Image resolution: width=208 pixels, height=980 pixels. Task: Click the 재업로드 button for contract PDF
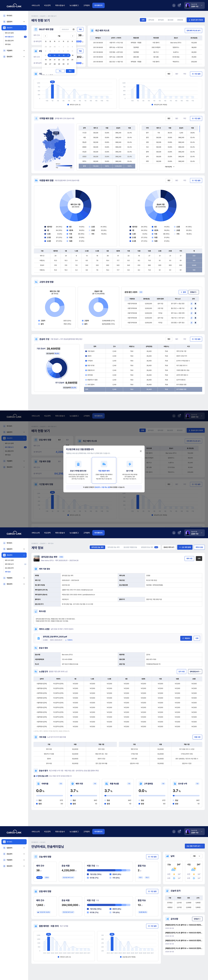[186, 638]
